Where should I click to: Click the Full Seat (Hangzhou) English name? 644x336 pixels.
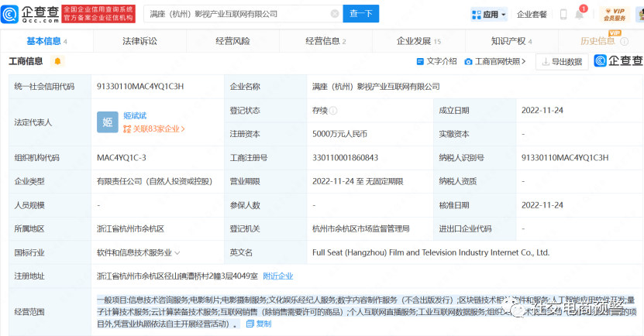click(x=431, y=252)
